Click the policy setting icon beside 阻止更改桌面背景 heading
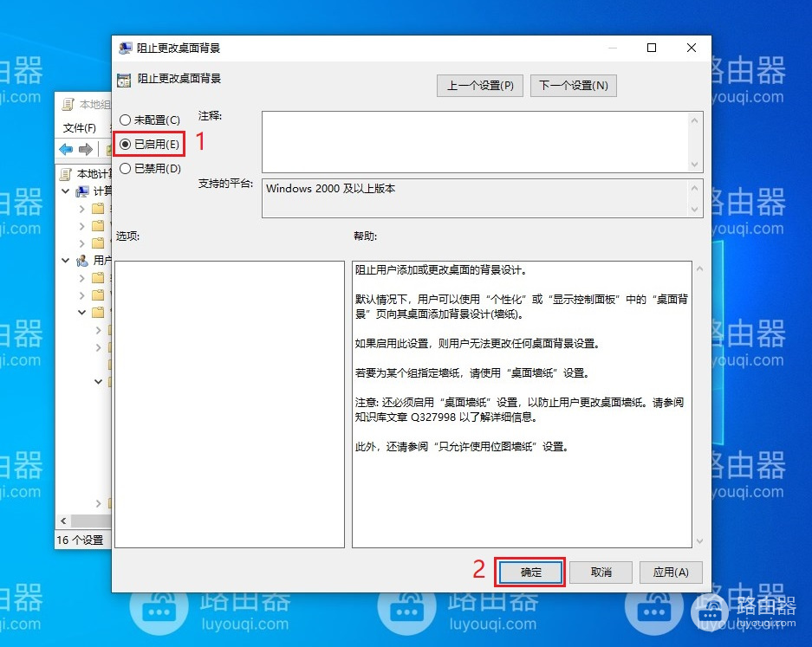The height and width of the screenshot is (647, 812). point(124,81)
